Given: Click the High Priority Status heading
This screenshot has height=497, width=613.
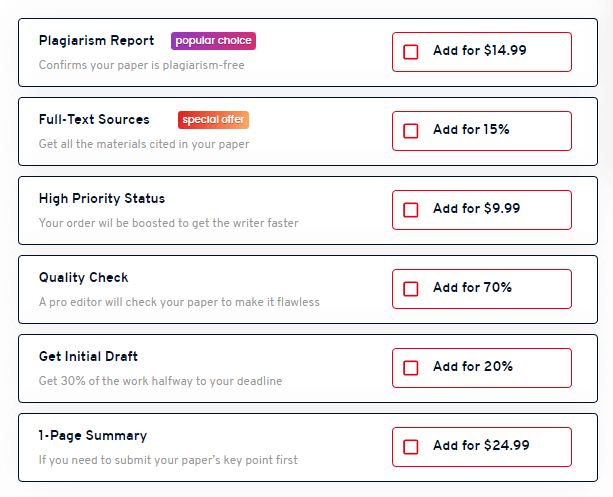Looking at the screenshot, I should 102,199.
